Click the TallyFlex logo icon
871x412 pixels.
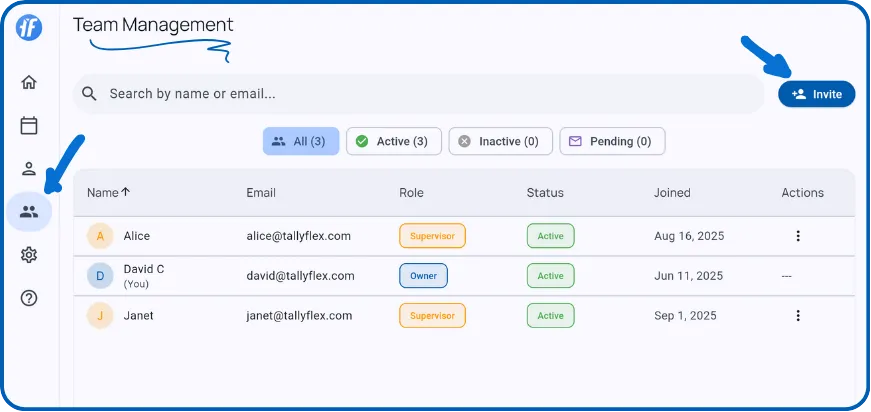click(x=29, y=28)
